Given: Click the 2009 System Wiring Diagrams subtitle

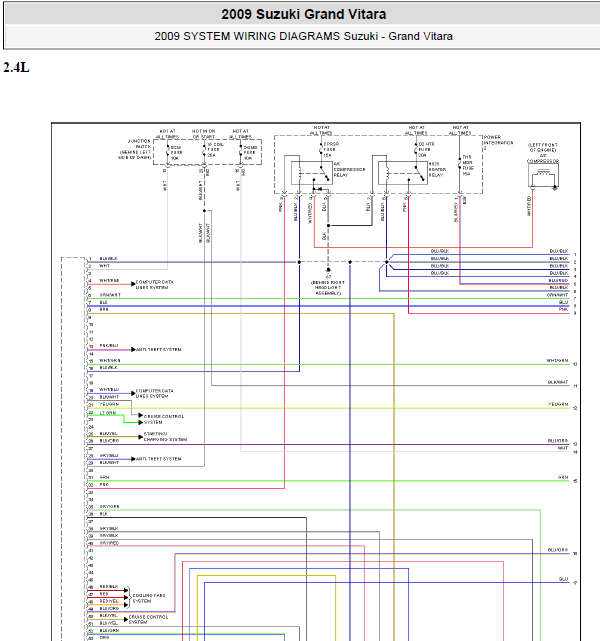Looking at the screenshot, I should pyautogui.click(x=304, y=36).
